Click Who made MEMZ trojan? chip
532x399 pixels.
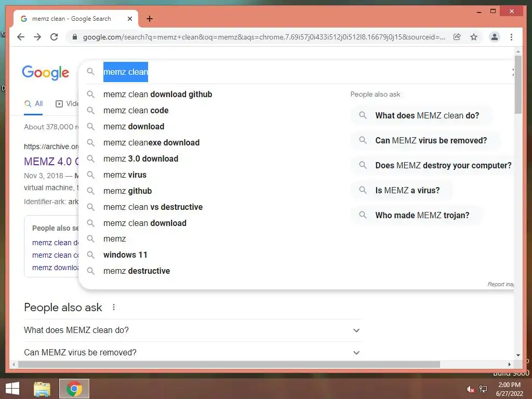(x=417, y=215)
